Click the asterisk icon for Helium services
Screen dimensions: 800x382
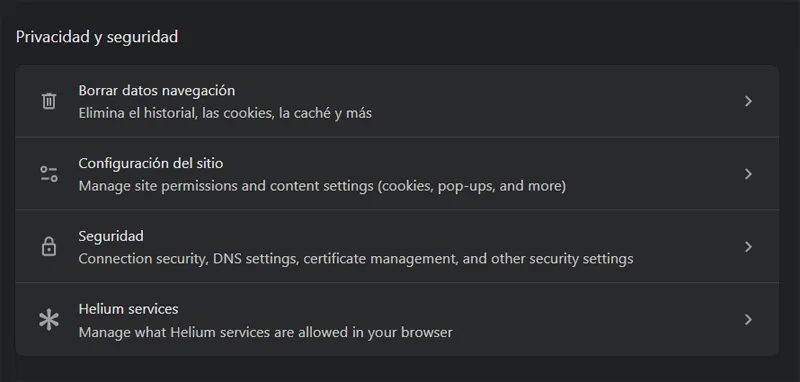[x=49, y=320]
